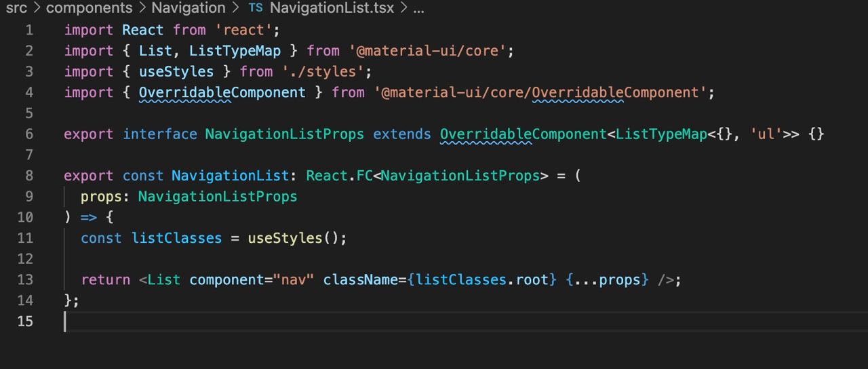Open the 'components' breadcrumb segment
This screenshot has width=868, height=369.
coord(89,8)
